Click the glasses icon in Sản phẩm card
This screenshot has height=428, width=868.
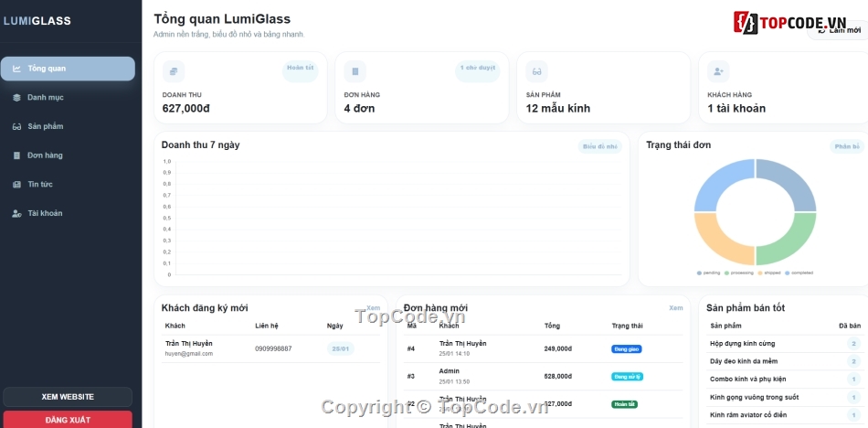click(x=537, y=71)
